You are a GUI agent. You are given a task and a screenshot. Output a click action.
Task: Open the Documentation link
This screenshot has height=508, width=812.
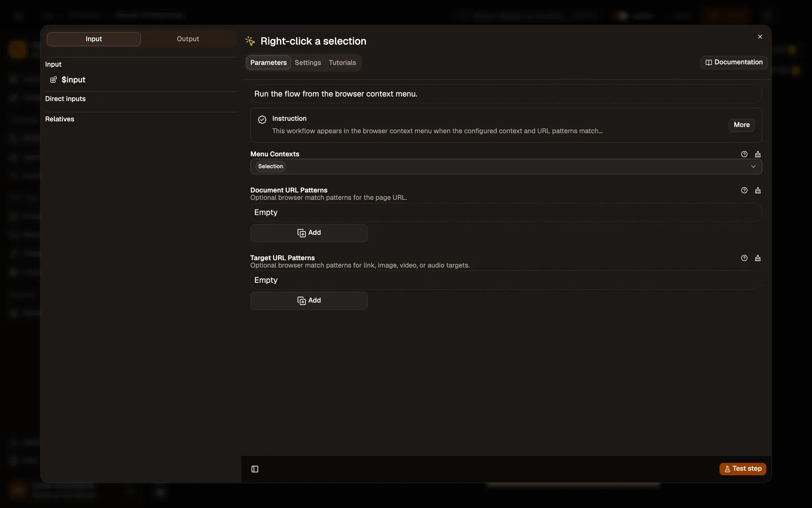click(x=734, y=62)
